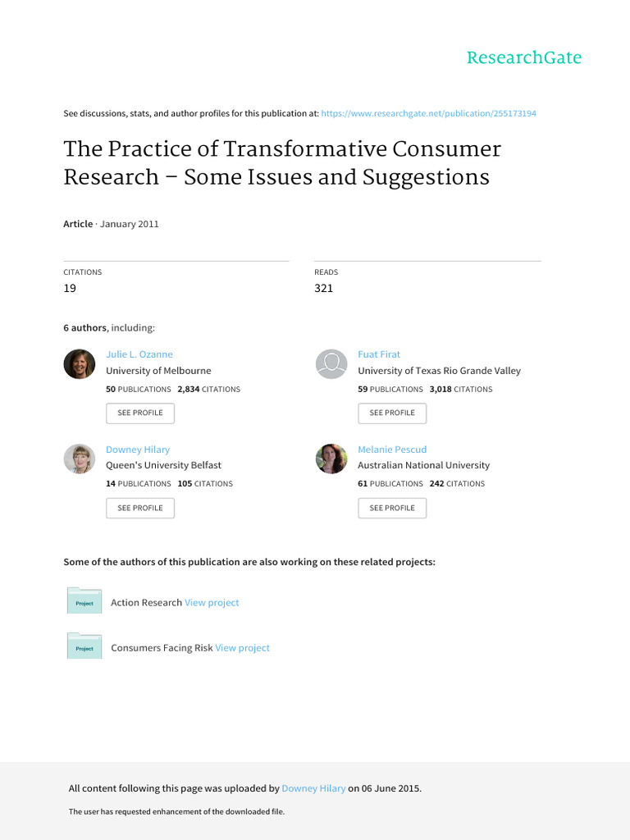Open Melanie Pescud author link

[392, 450]
